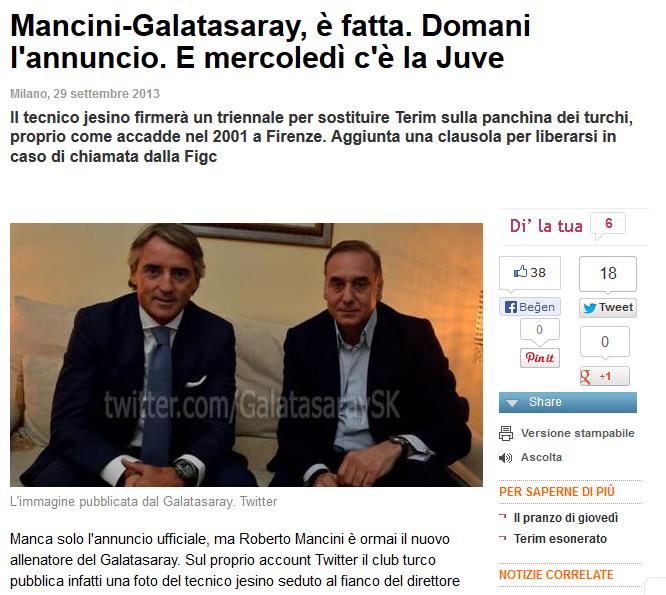
Task: Click the Mancini photo from Galatasaray Twitter
Action: (246, 355)
